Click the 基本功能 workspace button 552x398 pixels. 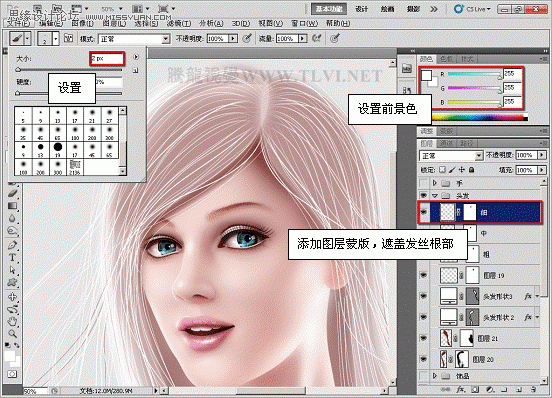click(x=329, y=9)
